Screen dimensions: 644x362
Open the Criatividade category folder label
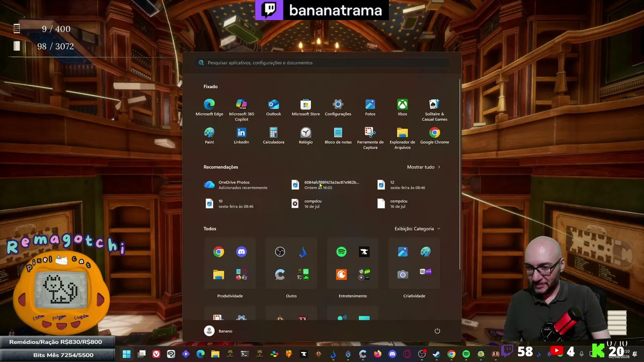click(x=414, y=296)
